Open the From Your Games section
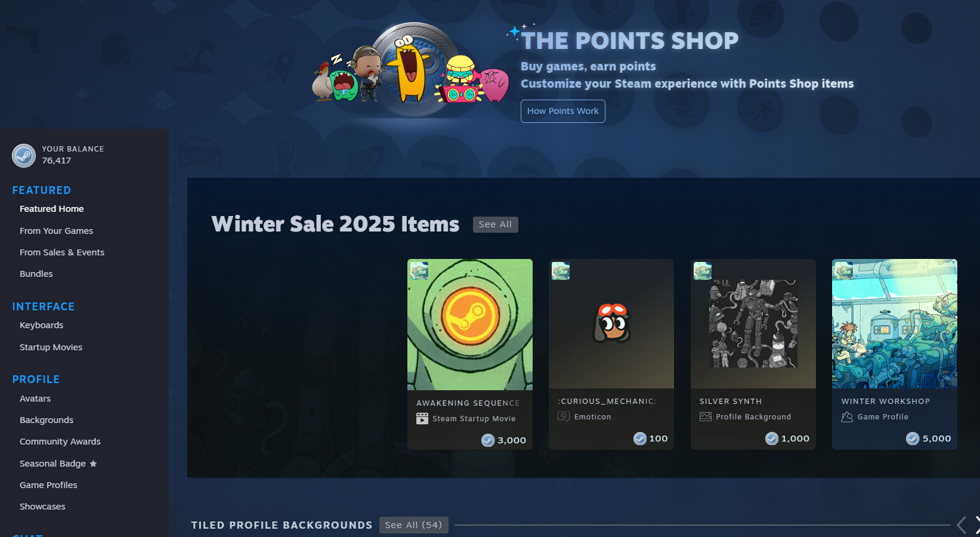 [x=56, y=231]
